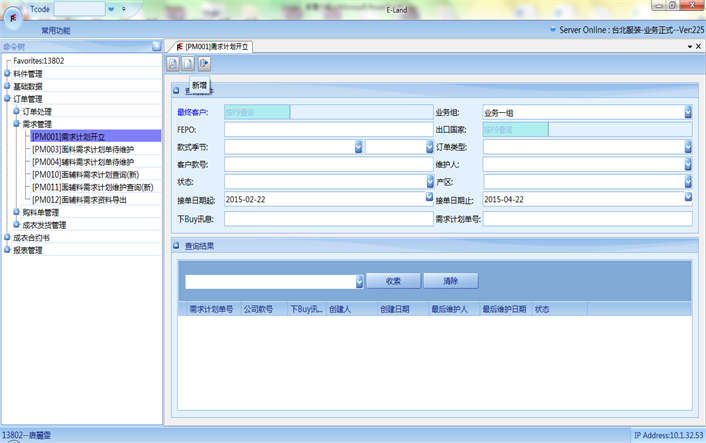Click the 命令树 panel pin icon
Screen dimensions: 706x443
point(156,46)
